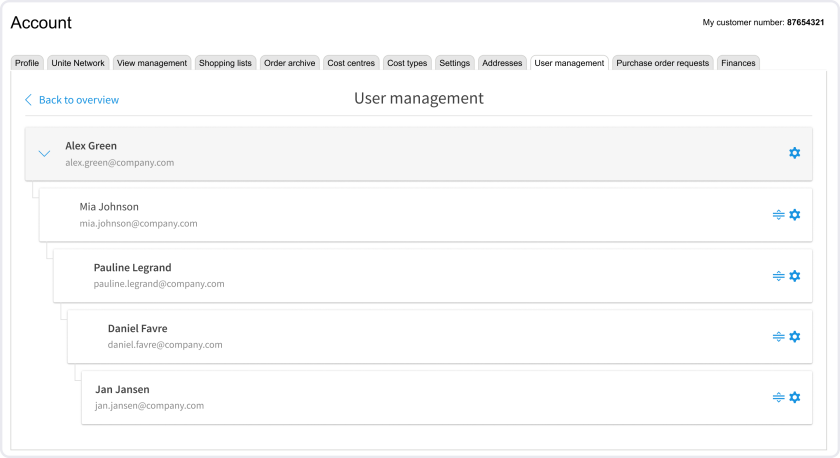Switch to the Profile tab
Image resolution: width=840 pixels, height=458 pixels.
tap(27, 63)
